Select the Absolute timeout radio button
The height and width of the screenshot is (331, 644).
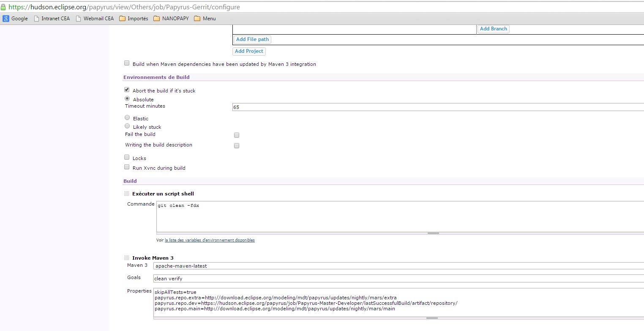click(127, 98)
